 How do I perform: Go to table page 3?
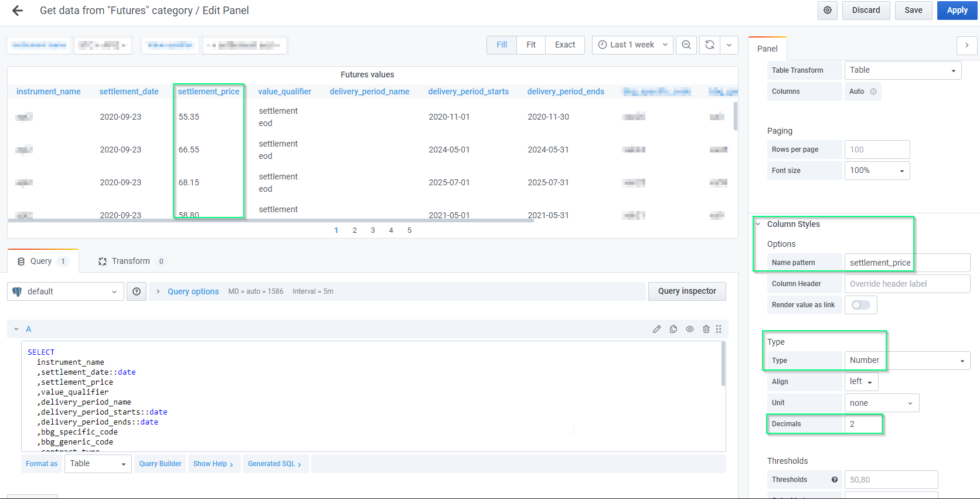(x=373, y=230)
